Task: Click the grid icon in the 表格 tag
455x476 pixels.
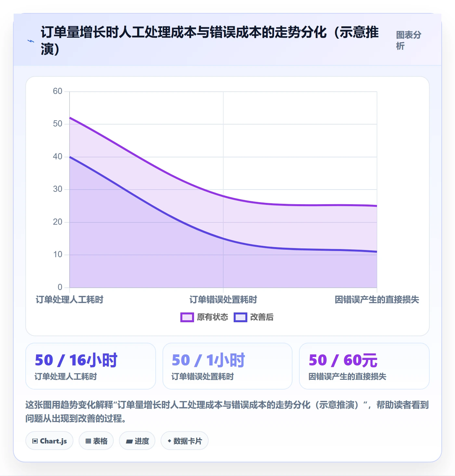Action: coord(88,441)
